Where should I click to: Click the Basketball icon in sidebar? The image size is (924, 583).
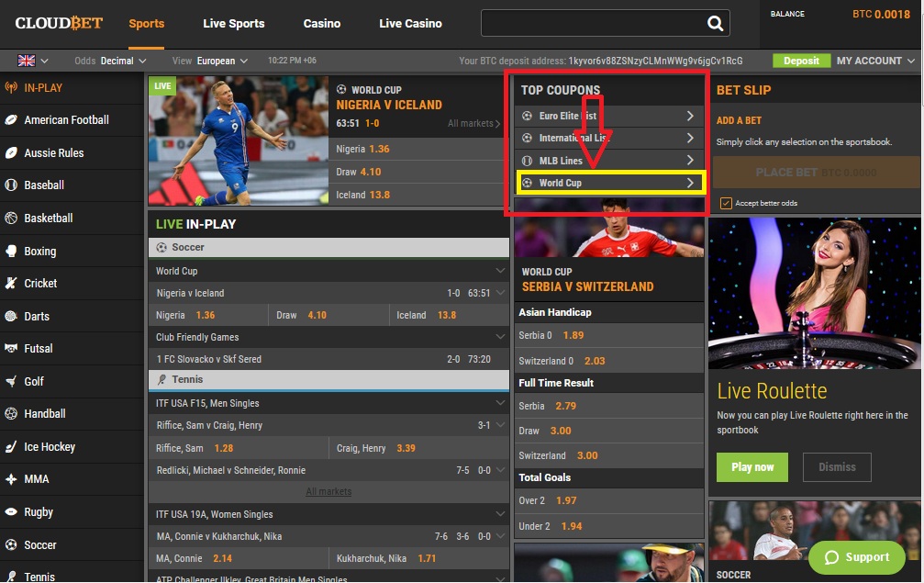(11, 219)
